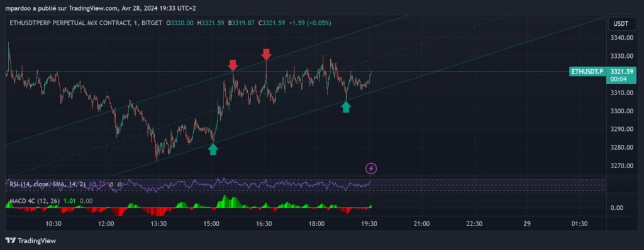Click the ETHUSDTPERP PERPETUAL MIX CONTRACT symbol title

86,23
